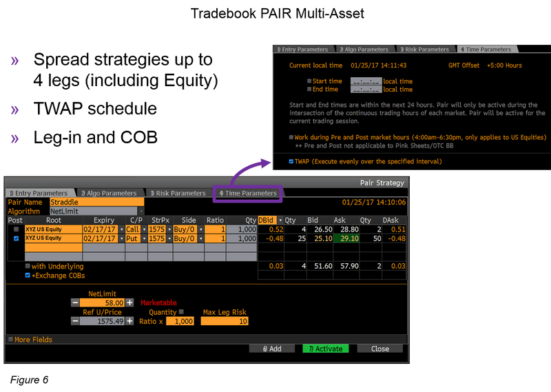Open Risk Parameters tab in lower panel

coord(178,194)
